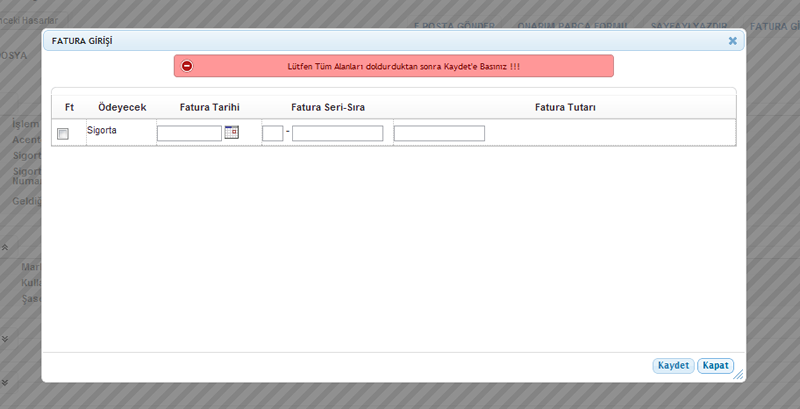Close the Fatura Girişi dialog with X
This screenshot has width=800, height=409.
732,41
